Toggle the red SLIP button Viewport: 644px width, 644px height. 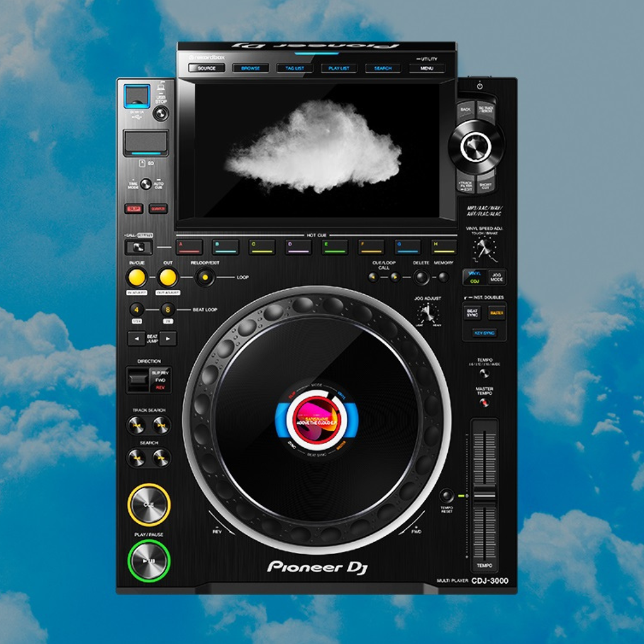(x=134, y=209)
